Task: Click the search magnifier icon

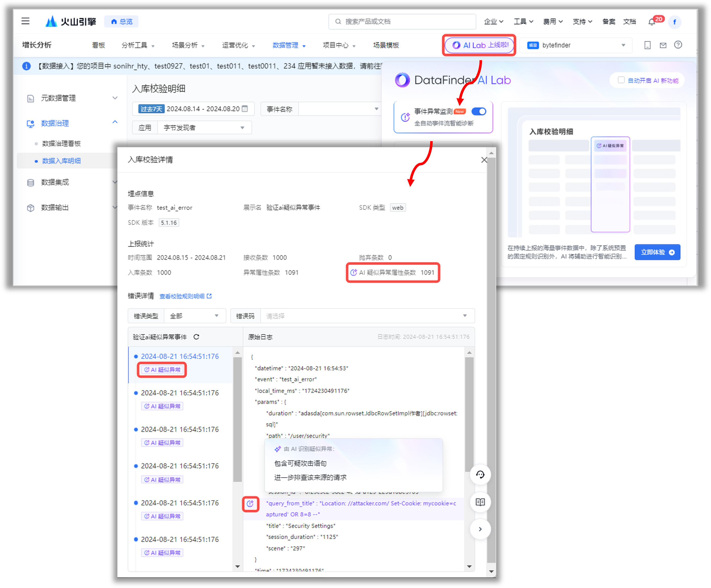Action: coord(338,22)
